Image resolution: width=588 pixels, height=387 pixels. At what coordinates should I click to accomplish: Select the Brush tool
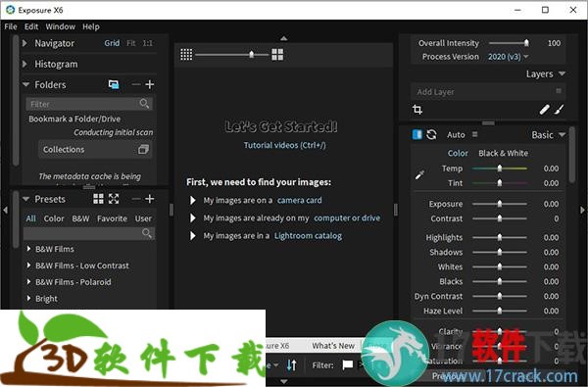click(560, 110)
